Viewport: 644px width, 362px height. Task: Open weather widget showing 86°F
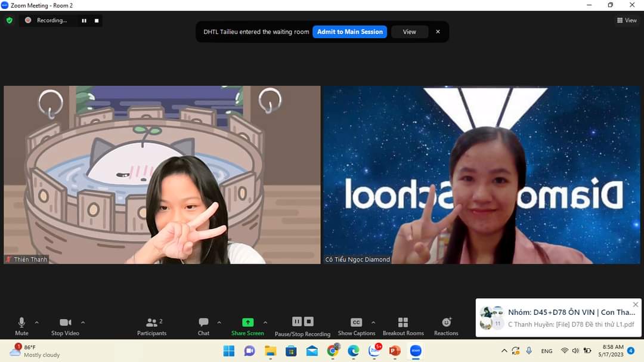(x=35, y=351)
